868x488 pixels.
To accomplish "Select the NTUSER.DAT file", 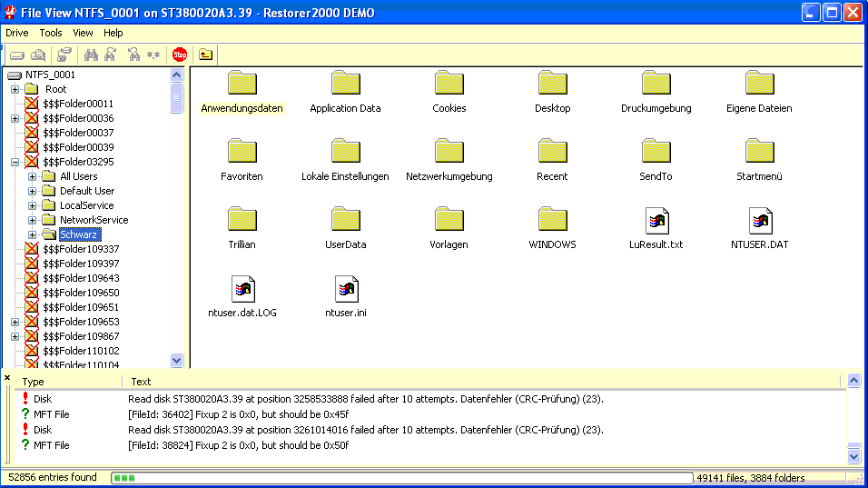I will (759, 228).
